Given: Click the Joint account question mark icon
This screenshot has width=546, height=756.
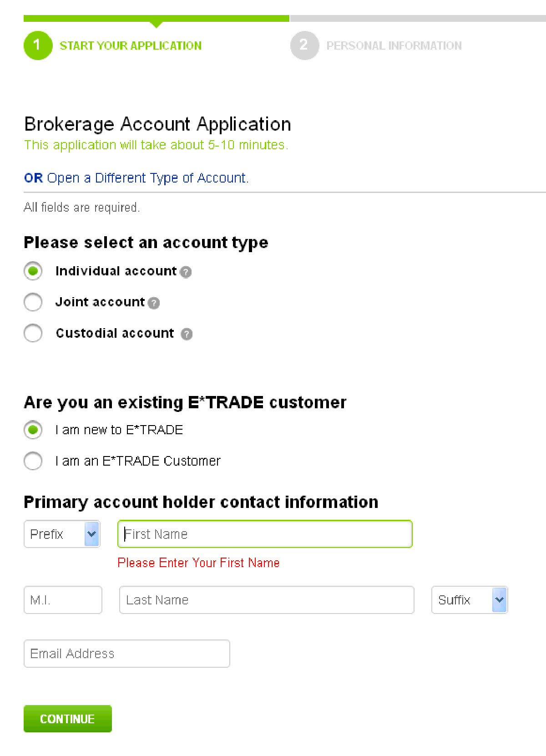Looking at the screenshot, I should (153, 303).
